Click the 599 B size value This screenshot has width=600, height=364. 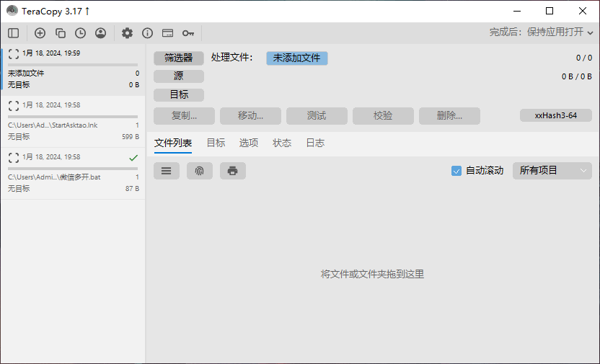pyautogui.click(x=131, y=137)
